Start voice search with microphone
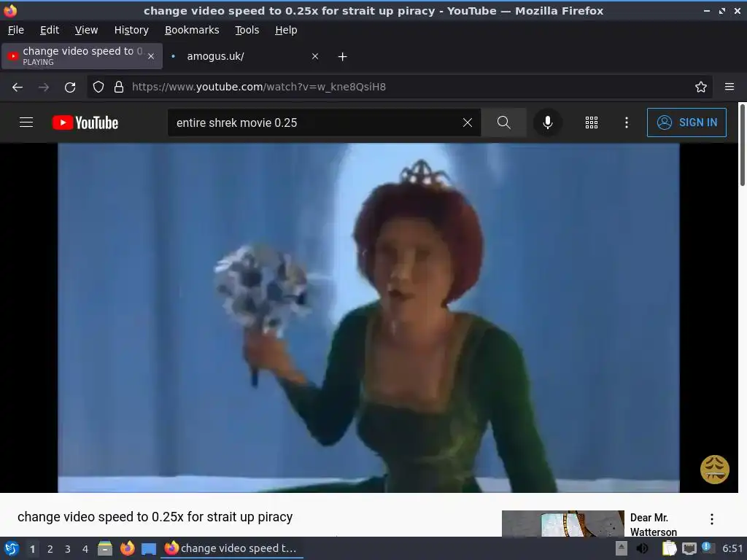747x560 pixels. coord(548,122)
